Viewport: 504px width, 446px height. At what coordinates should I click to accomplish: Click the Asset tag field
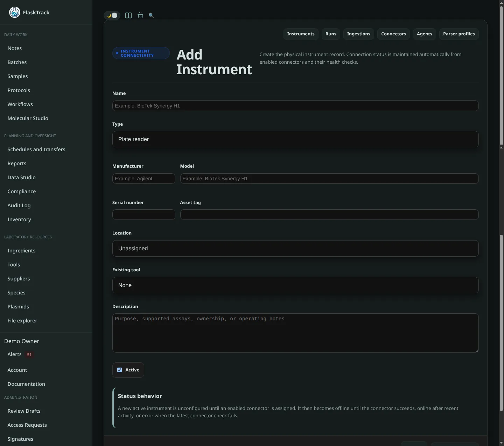coord(329,215)
